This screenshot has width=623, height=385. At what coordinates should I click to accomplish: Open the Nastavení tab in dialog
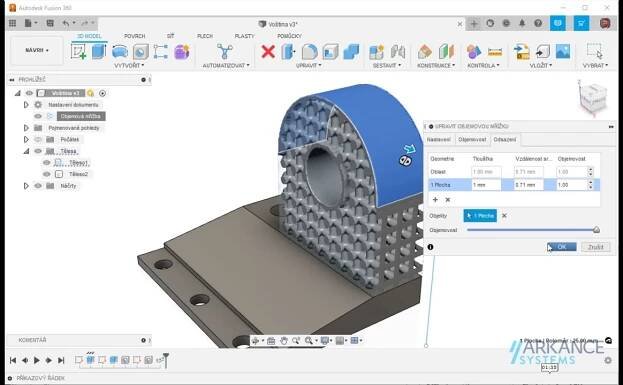[x=439, y=139]
